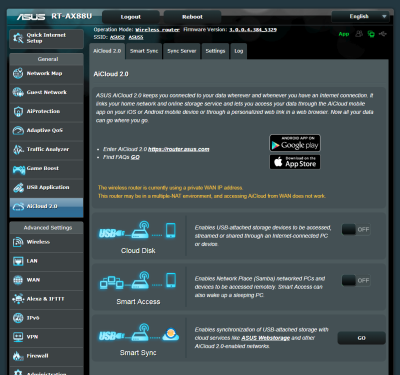Image resolution: width=400 pixels, height=375 pixels.
Task: Open WAN globe icon
Action: (18, 280)
